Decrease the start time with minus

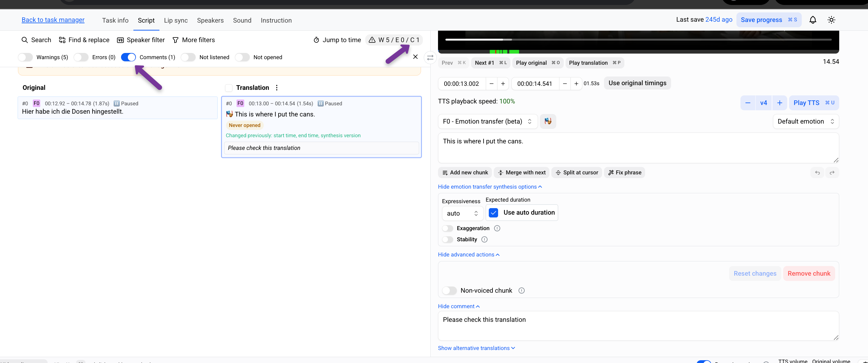[491, 84]
